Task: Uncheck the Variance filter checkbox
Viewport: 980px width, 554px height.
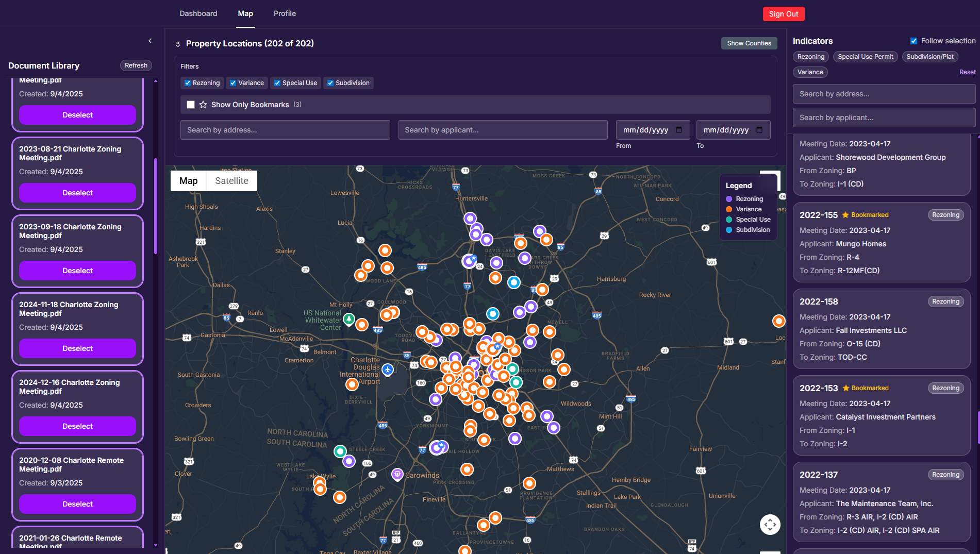Action: click(x=232, y=83)
